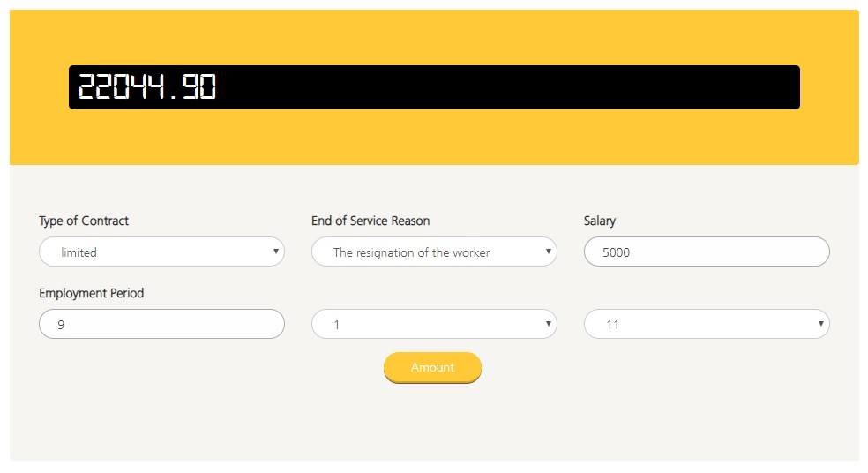Viewport: 868px width, 473px height.
Task: Focus the Employment Period field containing 9
Action: (x=161, y=324)
